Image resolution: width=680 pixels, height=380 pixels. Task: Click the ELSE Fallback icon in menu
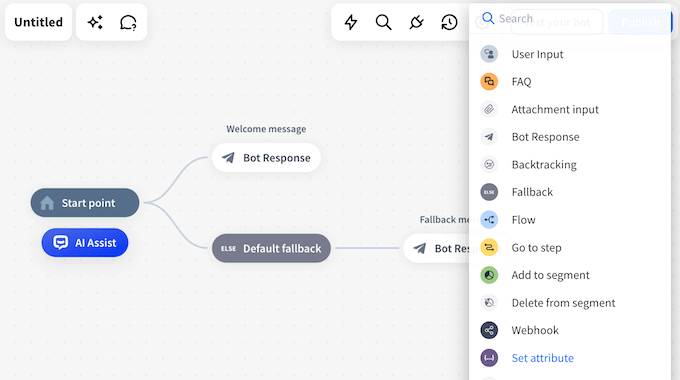coord(489,192)
